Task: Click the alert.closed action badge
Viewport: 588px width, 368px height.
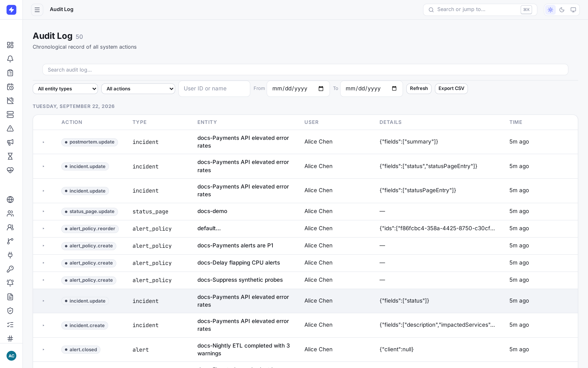Action: pos(81,350)
